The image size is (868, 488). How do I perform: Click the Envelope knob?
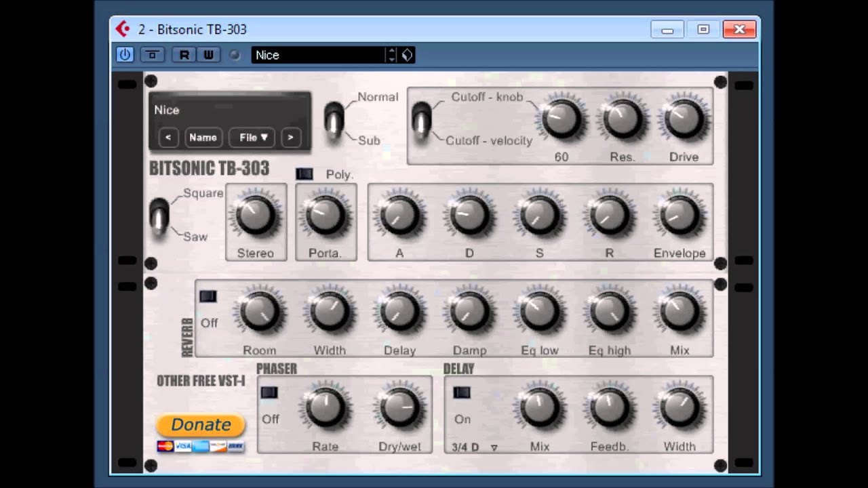pos(679,216)
